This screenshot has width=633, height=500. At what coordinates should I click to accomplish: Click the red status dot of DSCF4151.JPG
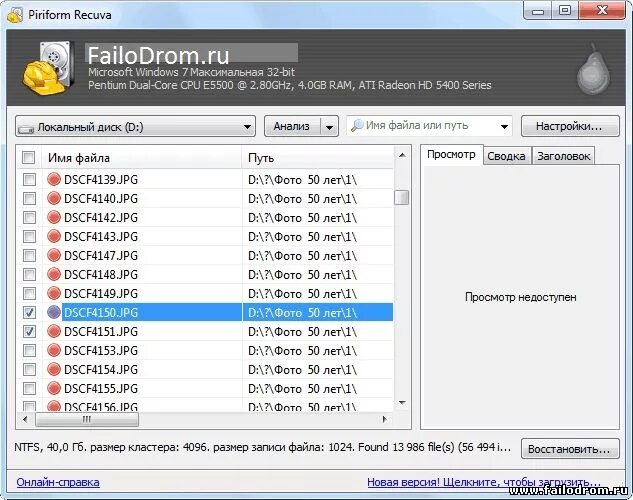pyautogui.click(x=54, y=331)
